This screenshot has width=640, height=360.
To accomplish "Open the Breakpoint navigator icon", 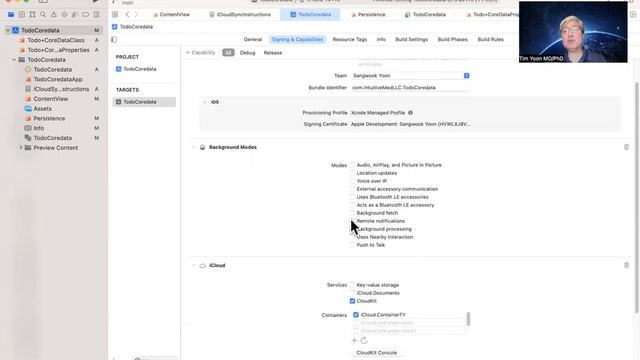I will pyautogui.click(x=85, y=15).
